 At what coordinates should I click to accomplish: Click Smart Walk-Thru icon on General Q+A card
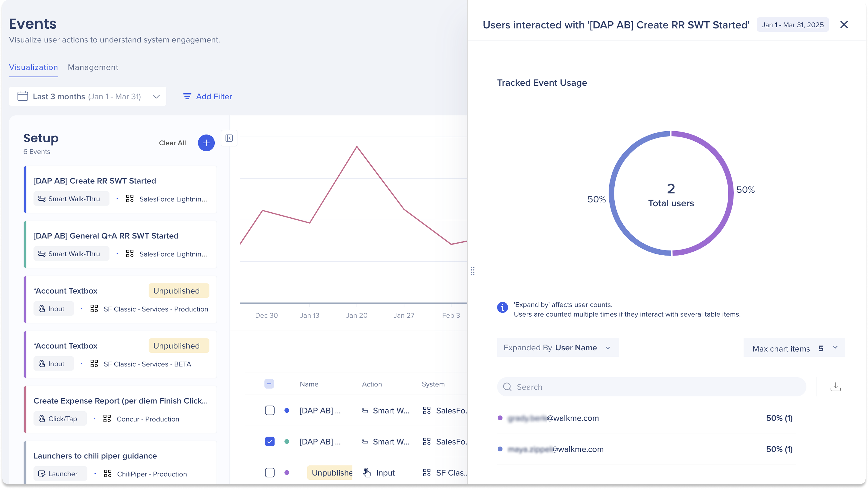42,254
